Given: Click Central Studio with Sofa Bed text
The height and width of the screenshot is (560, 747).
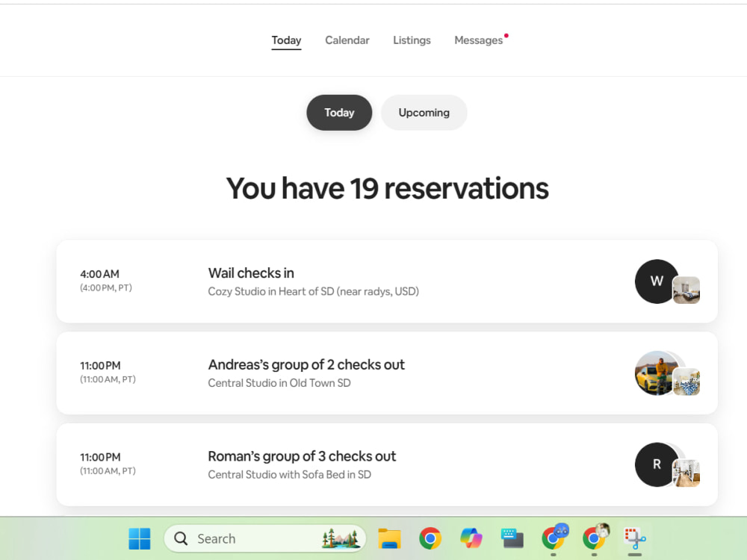Looking at the screenshot, I should point(289,474).
